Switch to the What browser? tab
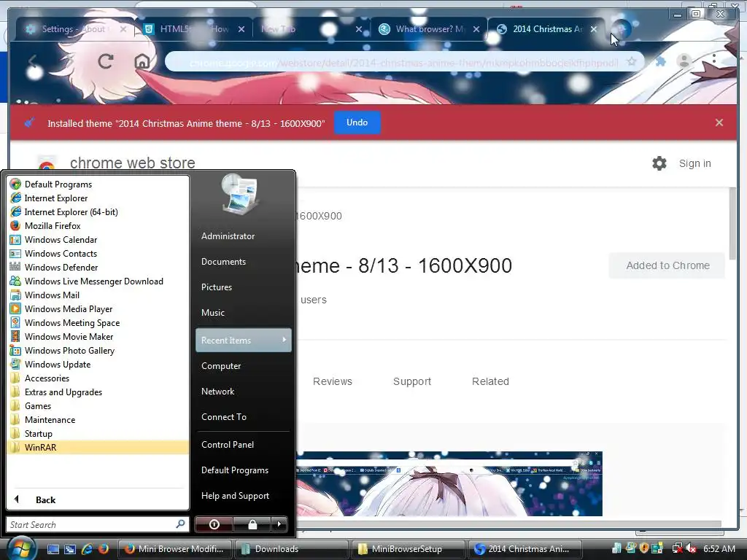Screen dimensions: 747x560 pyautogui.click(x=429, y=29)
